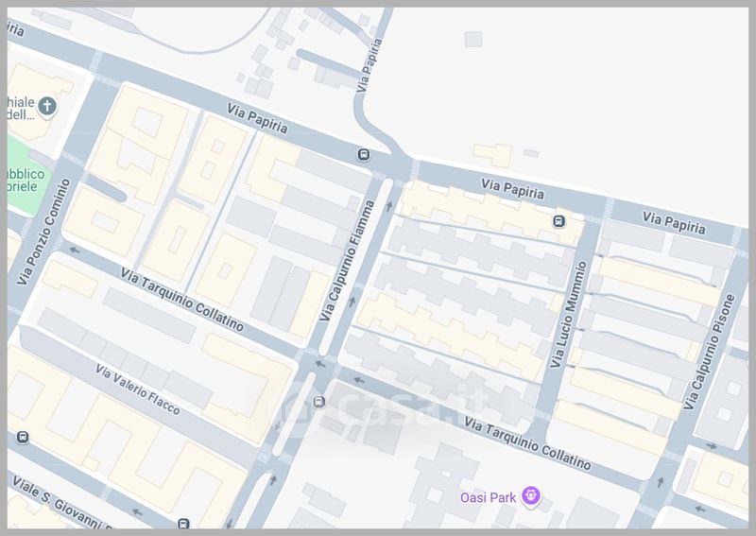The height and width of the screenshot is (536, 756).
Task: Click the bus stop icon beside Via Valerio Flacco block
Action: 22,438
